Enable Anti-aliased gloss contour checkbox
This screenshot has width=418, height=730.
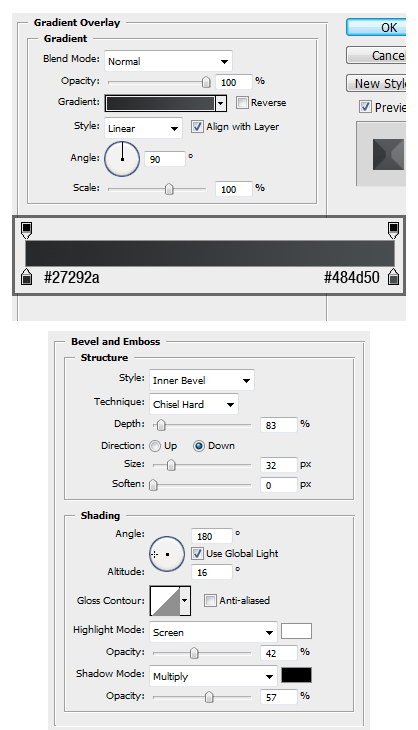click(210, 601)
